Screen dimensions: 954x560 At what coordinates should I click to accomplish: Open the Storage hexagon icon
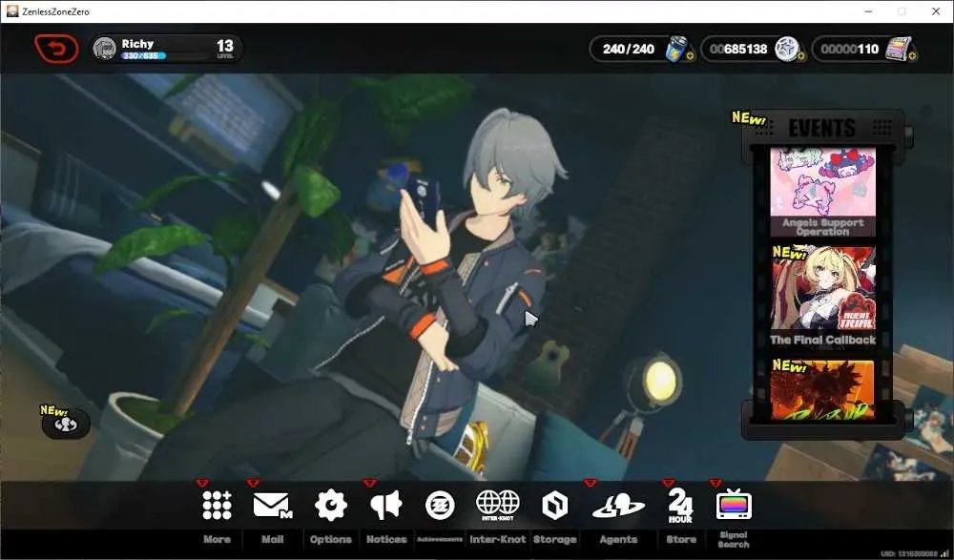coord(554,506)
